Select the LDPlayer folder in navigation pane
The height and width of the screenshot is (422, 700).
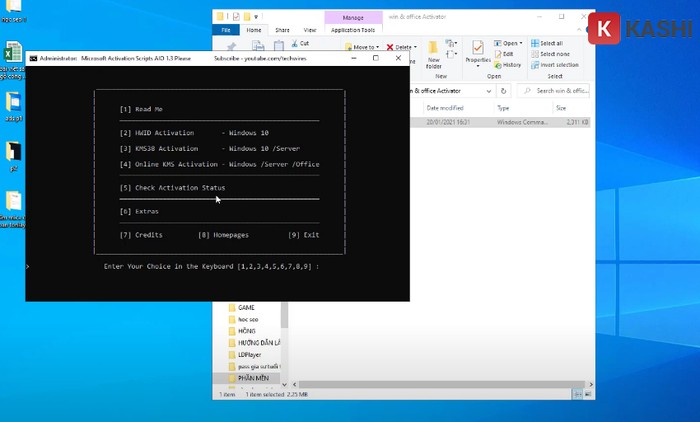[x=250, y=354]
